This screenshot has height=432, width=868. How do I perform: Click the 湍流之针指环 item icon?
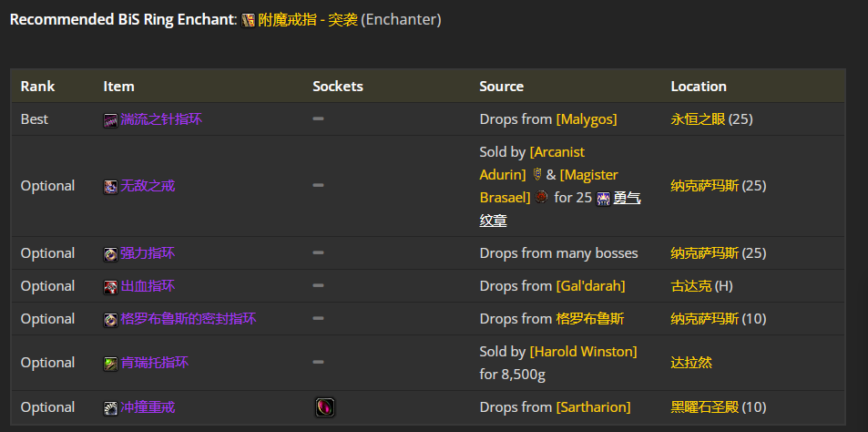pos(111,120)
